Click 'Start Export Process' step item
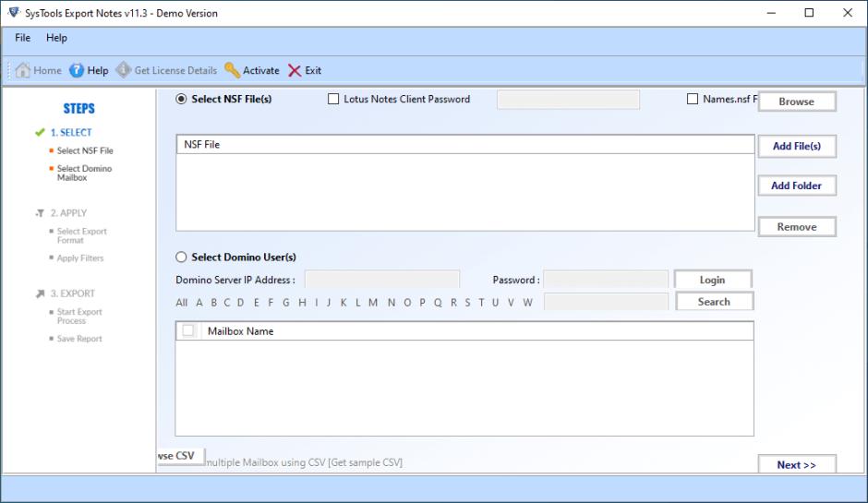 (x=79, y=316)
